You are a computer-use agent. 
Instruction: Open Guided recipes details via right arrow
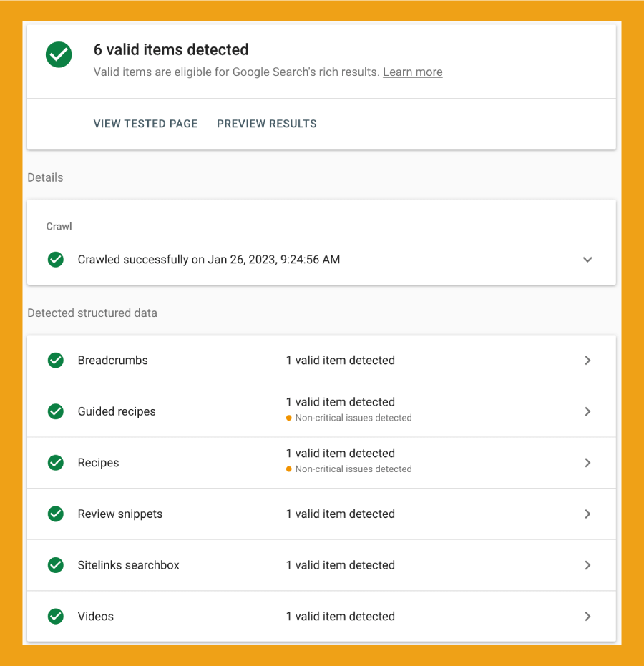coord(587,411)
